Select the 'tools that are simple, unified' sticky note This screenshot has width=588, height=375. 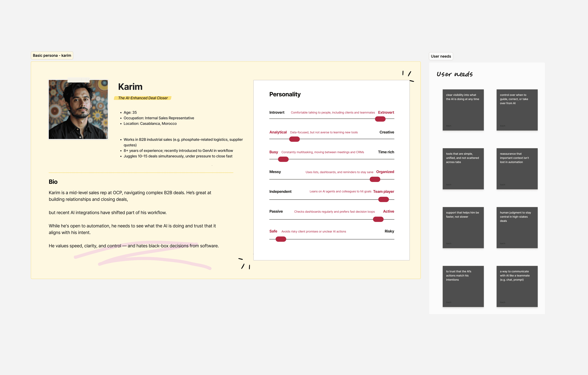tap(463, 169)
